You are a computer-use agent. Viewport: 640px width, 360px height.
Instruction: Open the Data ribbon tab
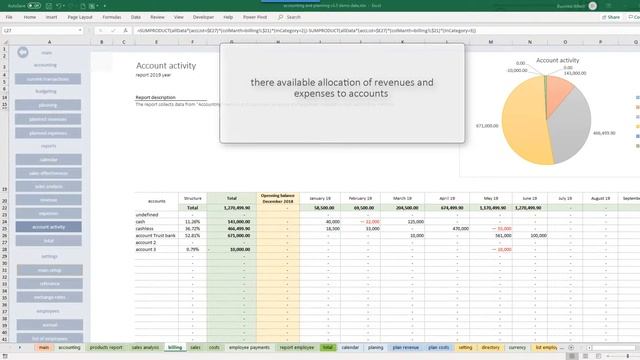tap(136, 17)
